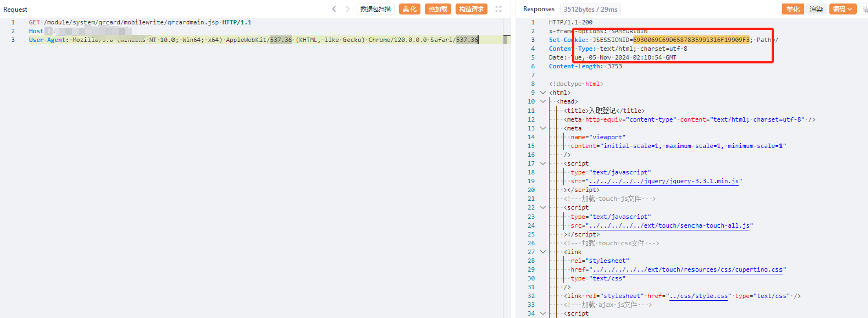868x318 pixels.
Task: Click the 入职登记 title line
Action: point(604,111)
